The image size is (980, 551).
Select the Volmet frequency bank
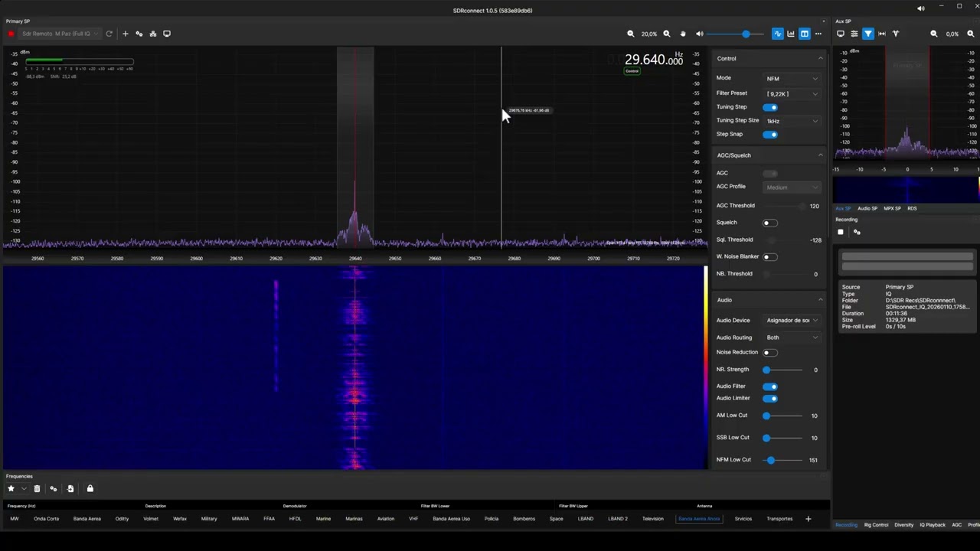(151, 519)
